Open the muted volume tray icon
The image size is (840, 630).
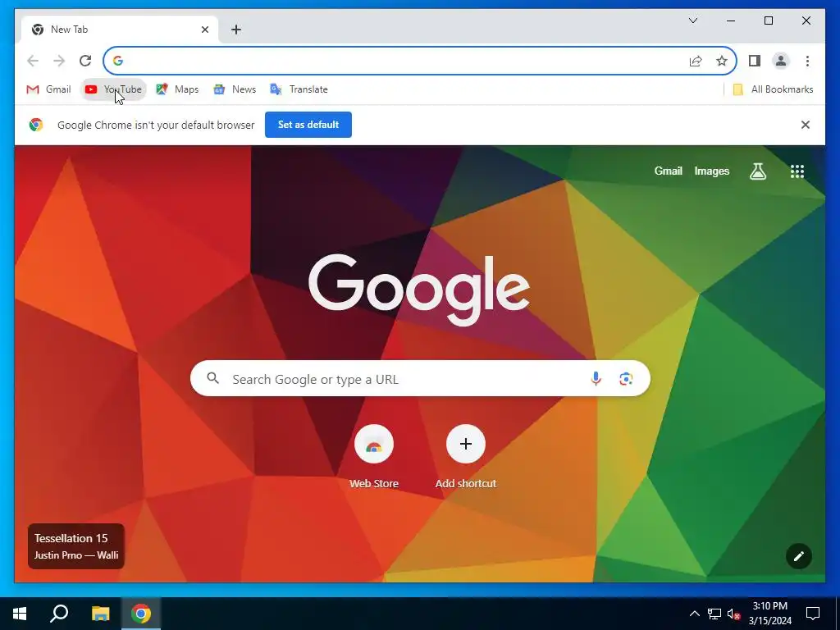[x=733, y=614]
